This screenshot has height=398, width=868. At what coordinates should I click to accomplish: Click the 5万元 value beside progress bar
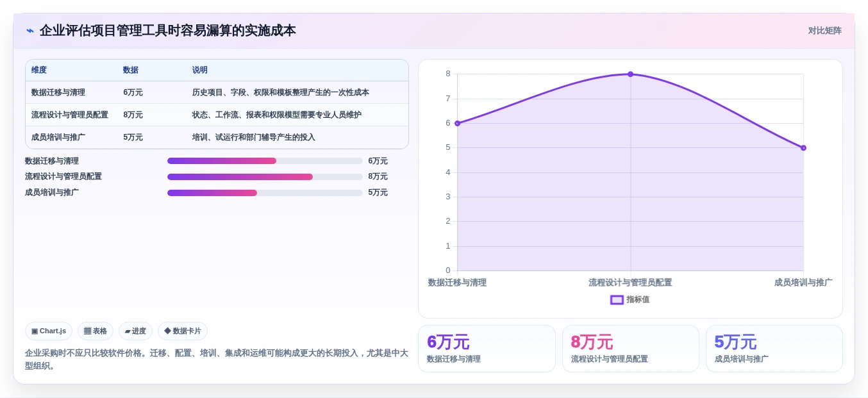coord(378,192)
